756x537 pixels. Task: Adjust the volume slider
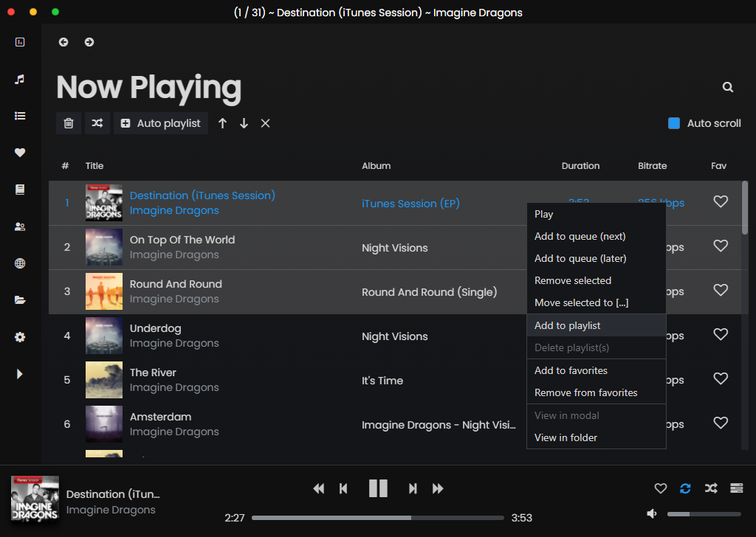tap(704, 514)
